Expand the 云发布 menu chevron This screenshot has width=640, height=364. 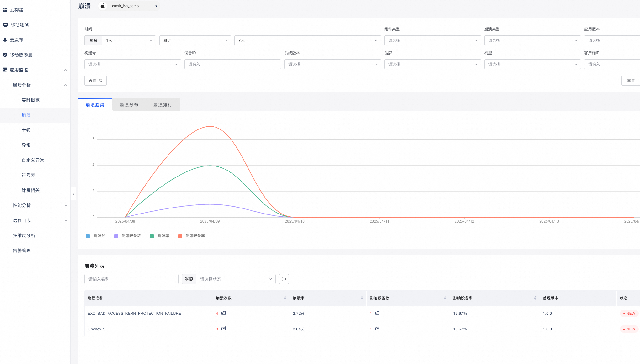(66, 40)
